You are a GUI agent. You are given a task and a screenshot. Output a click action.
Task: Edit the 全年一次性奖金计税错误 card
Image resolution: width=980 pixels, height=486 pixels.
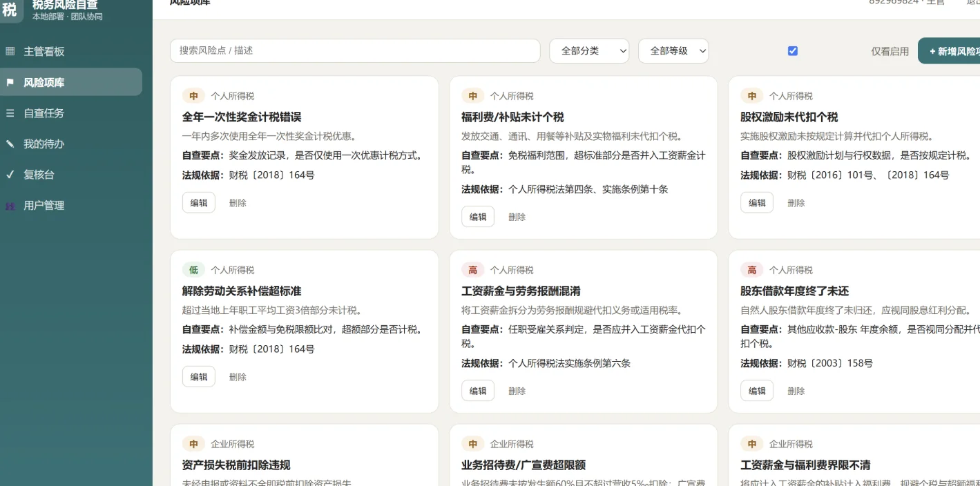coord(199,203)
